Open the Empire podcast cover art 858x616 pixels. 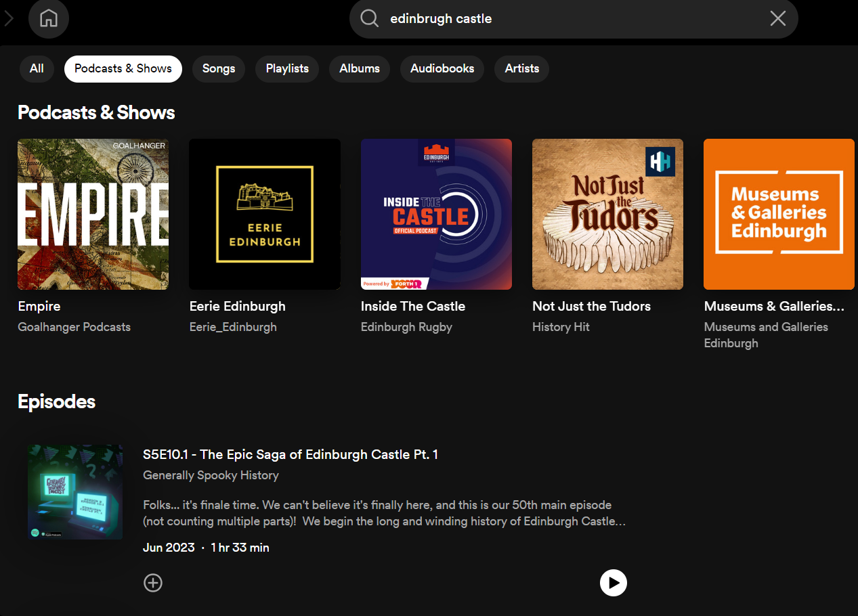coord(93,214)
